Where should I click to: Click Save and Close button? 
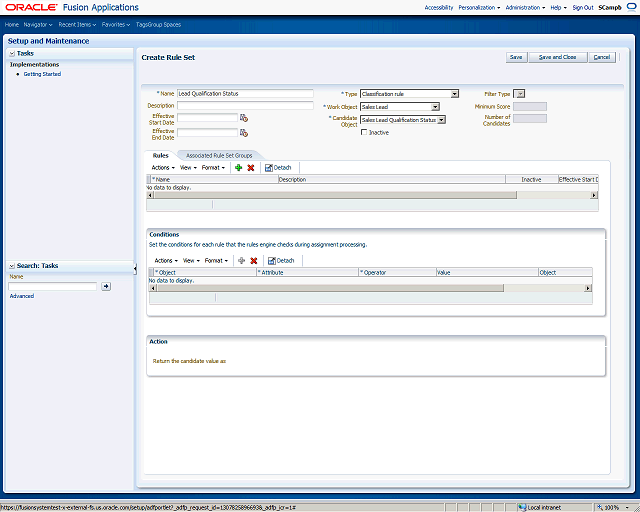click(x=558, y=57)
